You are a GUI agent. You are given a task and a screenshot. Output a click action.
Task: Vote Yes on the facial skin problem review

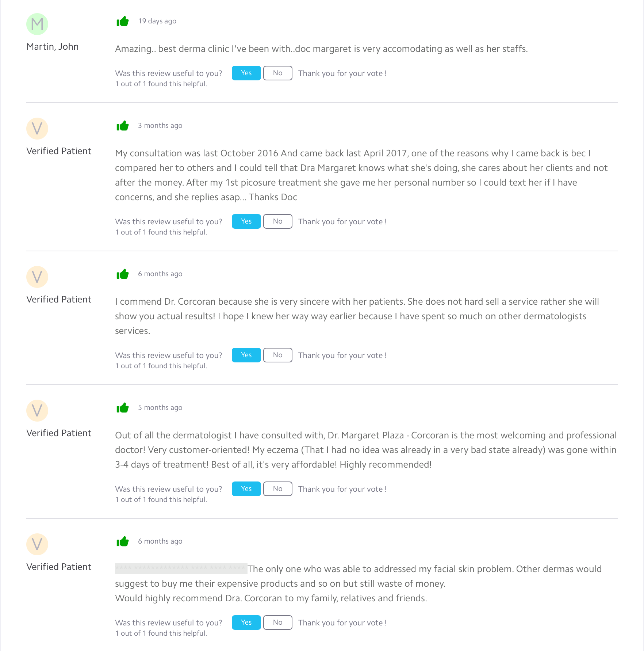click(246, 623)
